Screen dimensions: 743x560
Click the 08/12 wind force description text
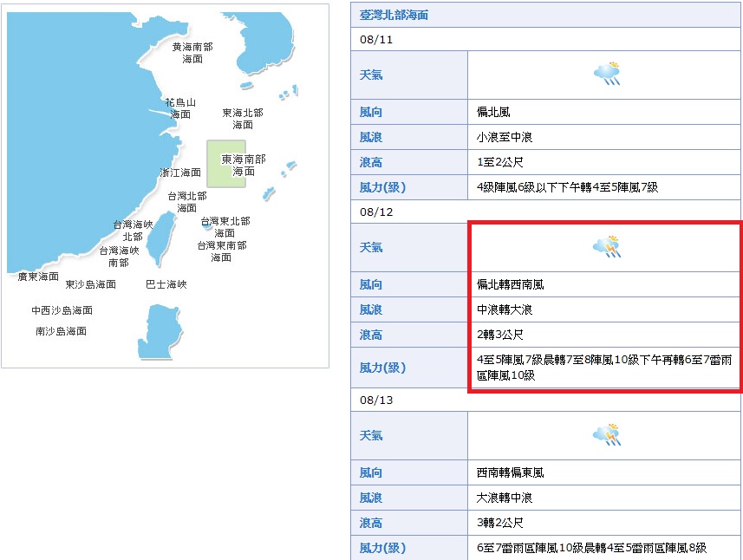604,368
